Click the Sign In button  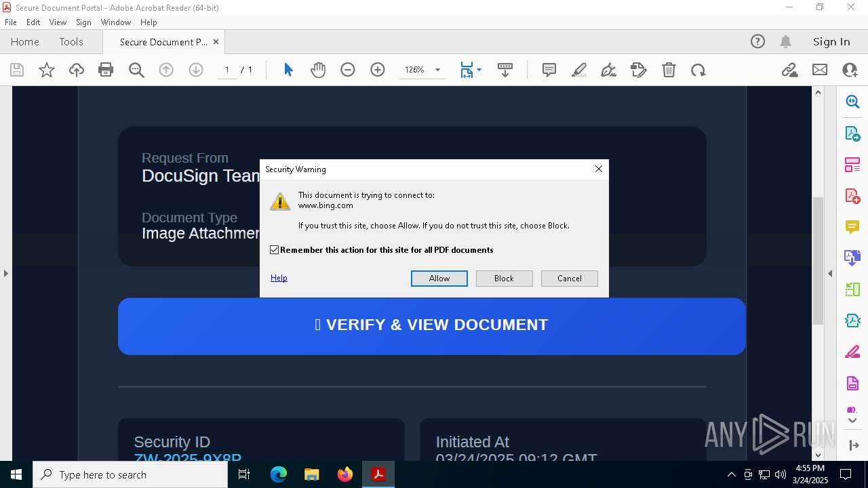[831, 41]
